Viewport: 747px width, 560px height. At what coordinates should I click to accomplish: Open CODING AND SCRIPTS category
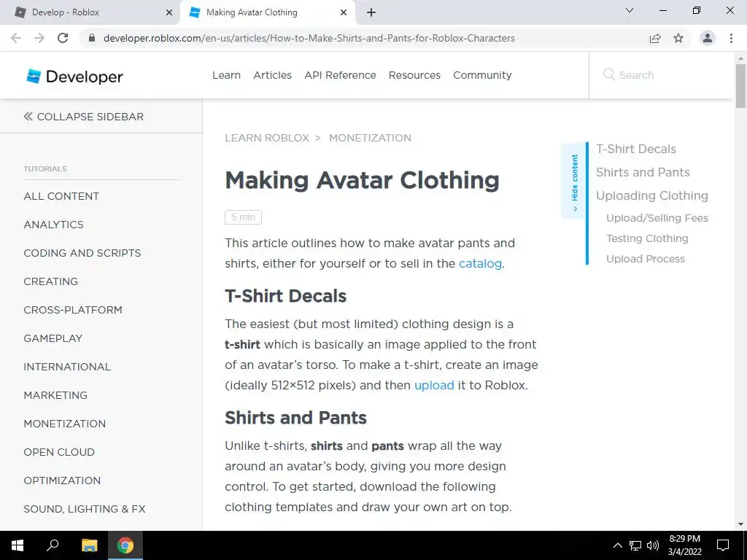(82, 253)
